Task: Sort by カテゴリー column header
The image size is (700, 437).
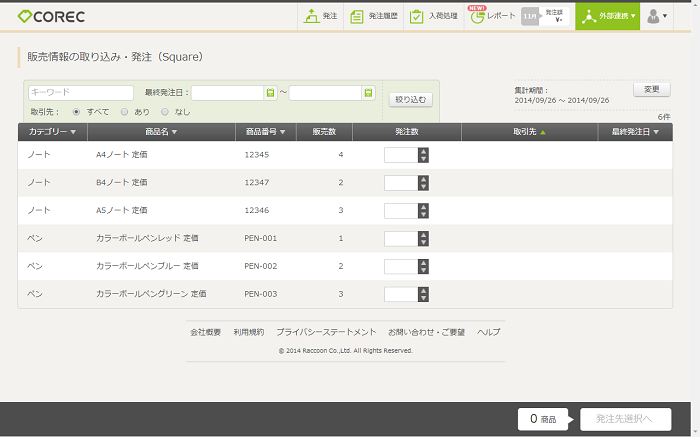Action: coord(52,132)
